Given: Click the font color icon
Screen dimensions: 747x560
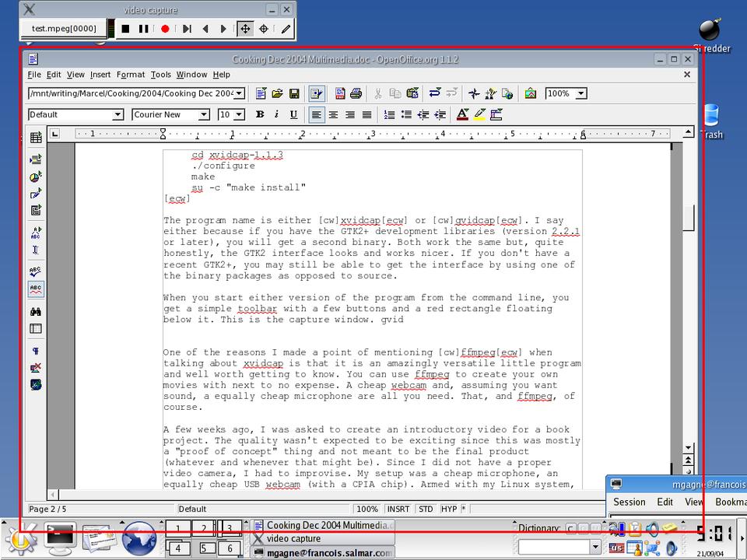Looking at the screenshot, I should pyautogui.click(x=462, y=114).
